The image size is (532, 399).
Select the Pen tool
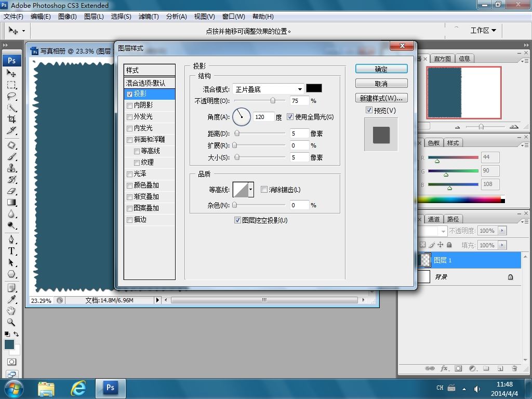pos(11,240)
